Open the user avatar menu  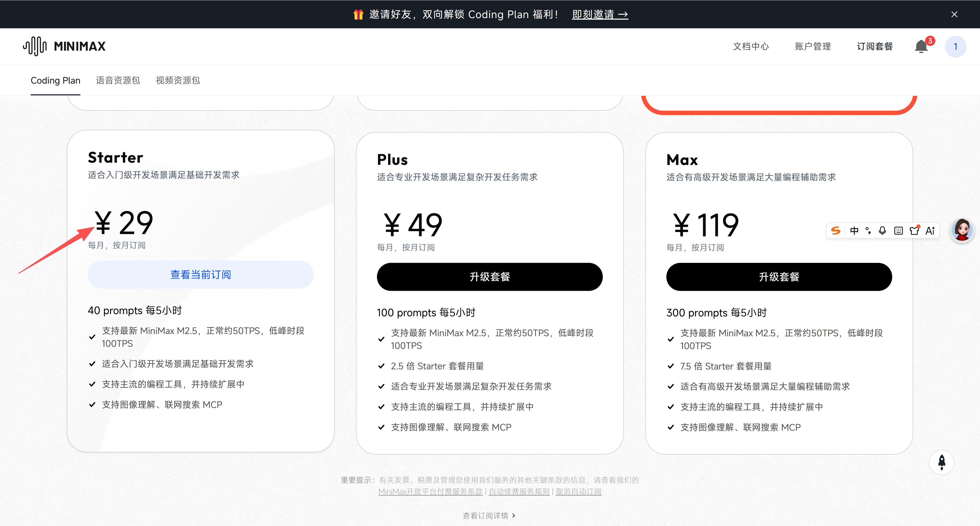pos(955,47)
